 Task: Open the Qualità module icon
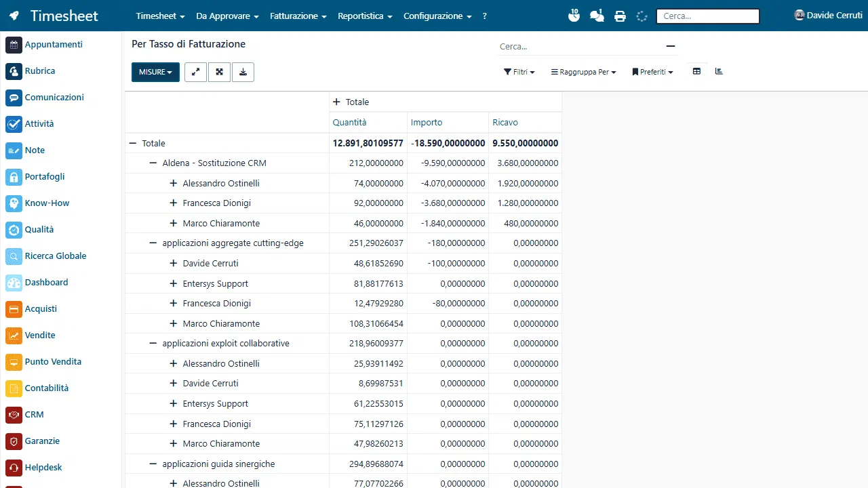pos(14,230)
